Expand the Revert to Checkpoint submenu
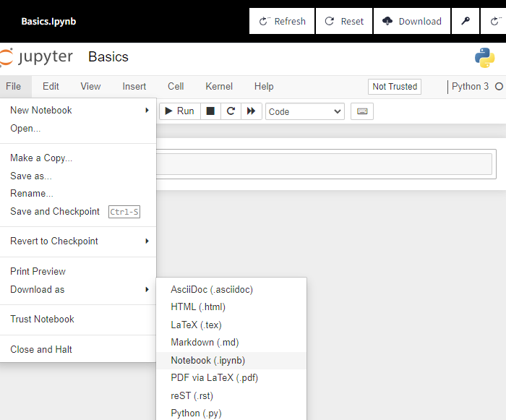Viewport: 506px width, 420px height. pyautogui.click(x=78, y=241)
